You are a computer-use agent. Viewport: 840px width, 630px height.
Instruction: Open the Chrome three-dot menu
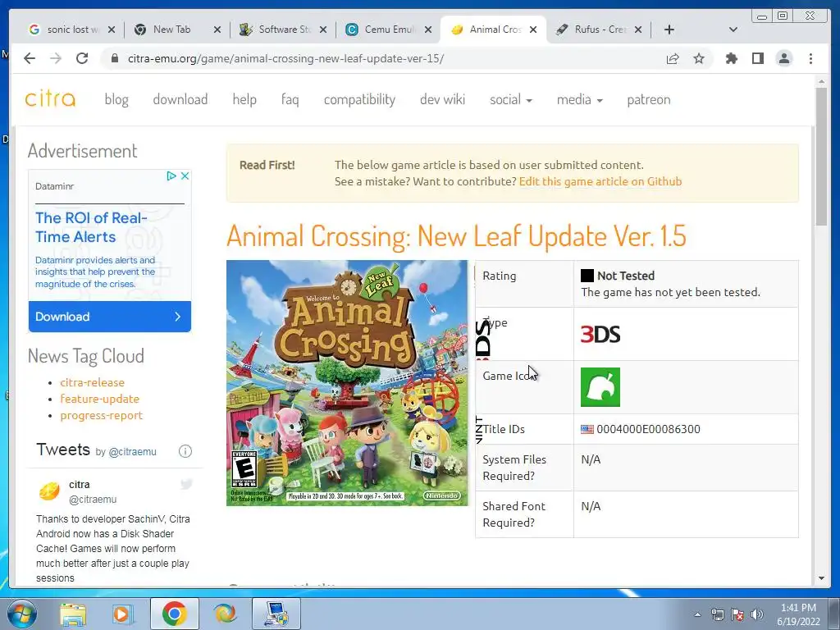tap(810, 58)
